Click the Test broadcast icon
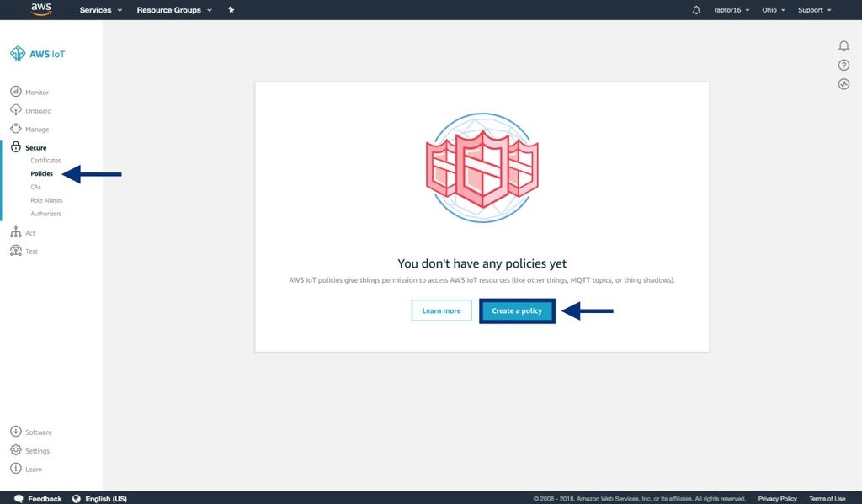Viewport: 862px width, 504px height. click(x=16, y=251)
